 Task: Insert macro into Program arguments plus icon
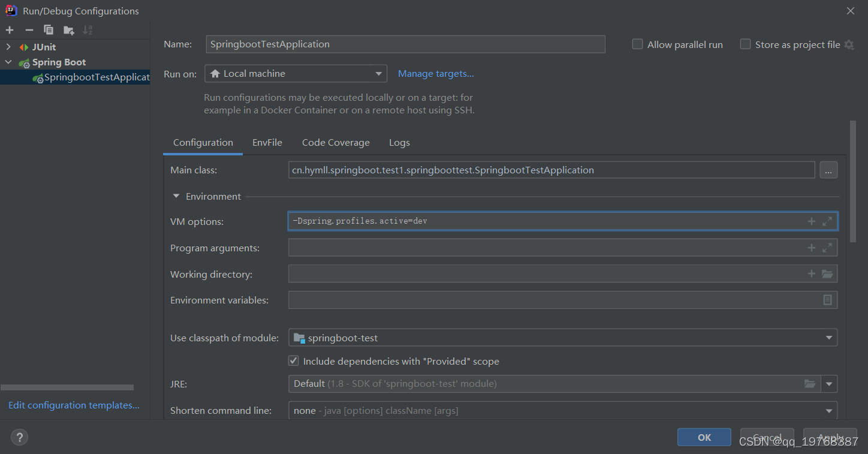pos(812,248)
